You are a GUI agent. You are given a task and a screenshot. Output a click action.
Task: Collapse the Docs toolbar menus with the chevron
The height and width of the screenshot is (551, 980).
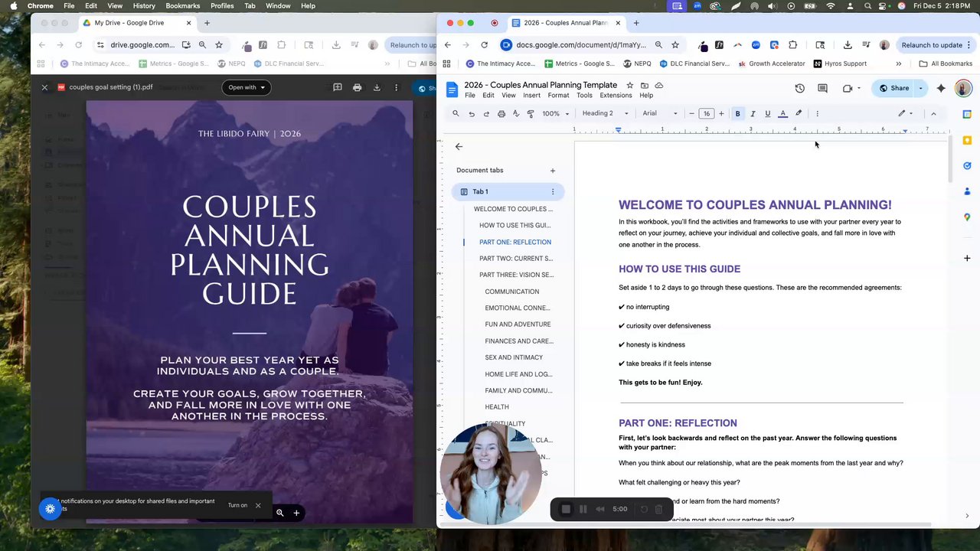[933, 113]
